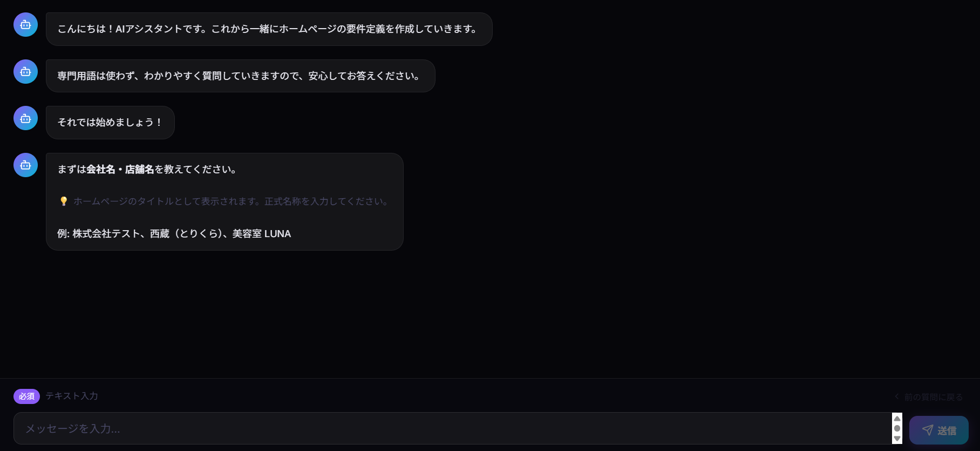Image resolution: width=980 pixels, height=451 pixels.
Task: Click the paper plane icon inside 送信 button
Action: 927,430
